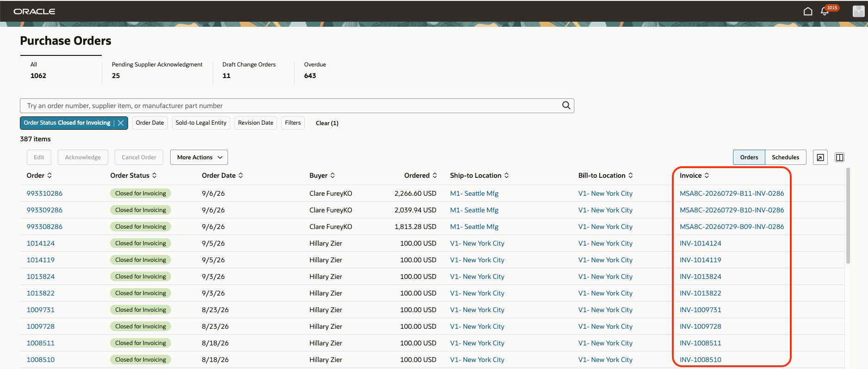Click the Oracle logo

point(34,11)
